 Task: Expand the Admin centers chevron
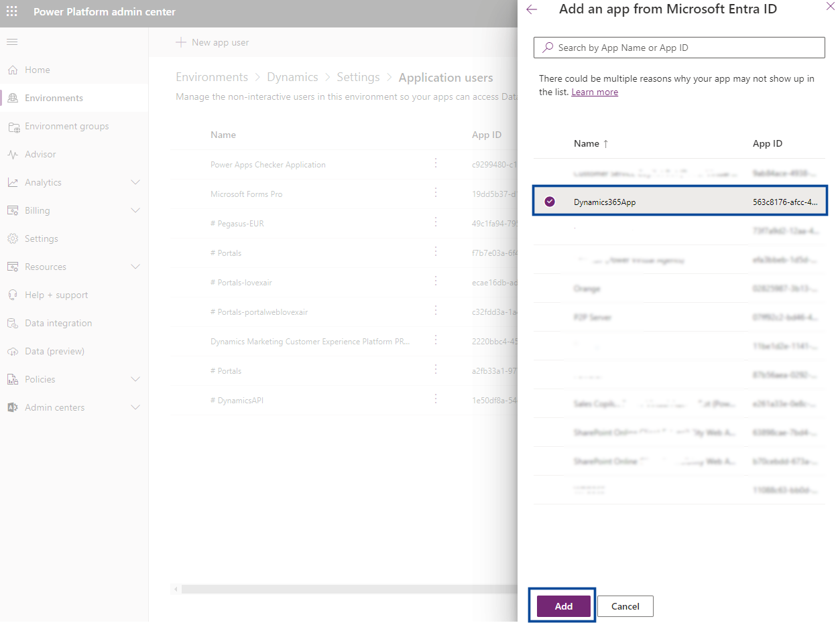click(135, 407)
